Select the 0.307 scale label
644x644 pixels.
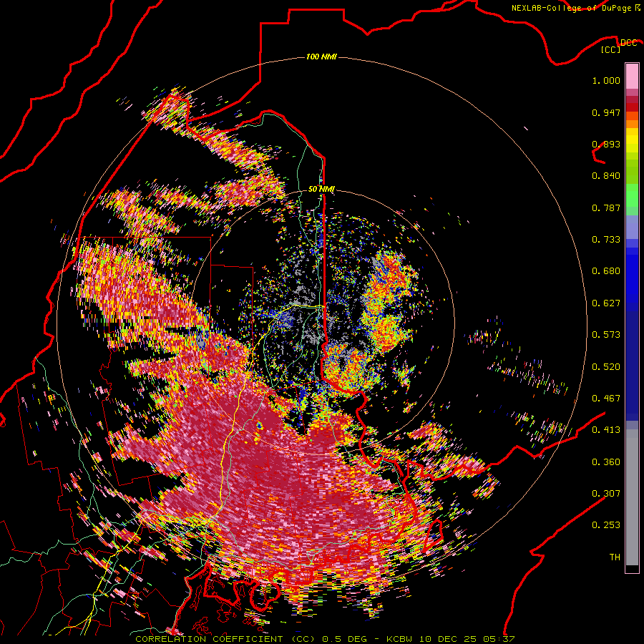click(606, 494)
